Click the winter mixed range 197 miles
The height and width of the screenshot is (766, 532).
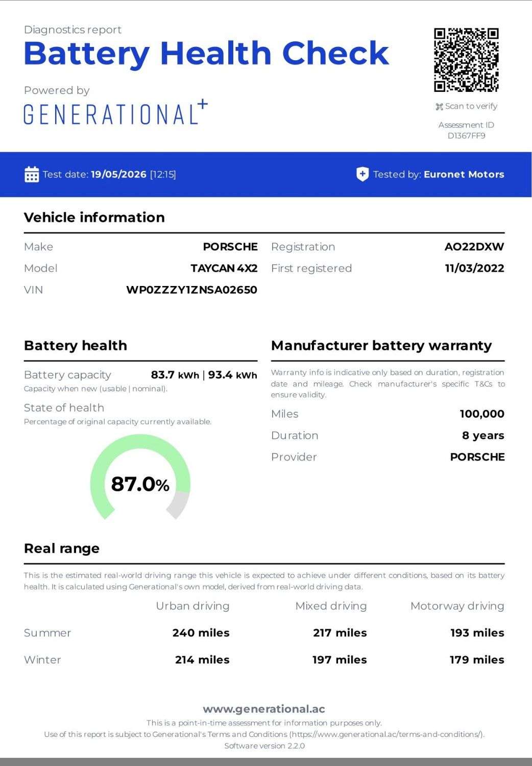(x=340, y=660)
